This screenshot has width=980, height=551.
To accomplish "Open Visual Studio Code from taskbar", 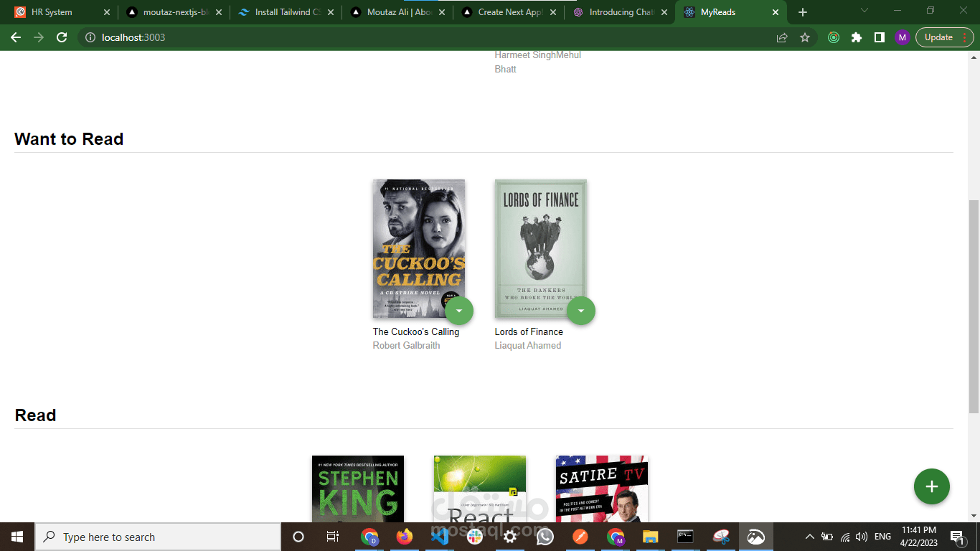I will 440,537.
